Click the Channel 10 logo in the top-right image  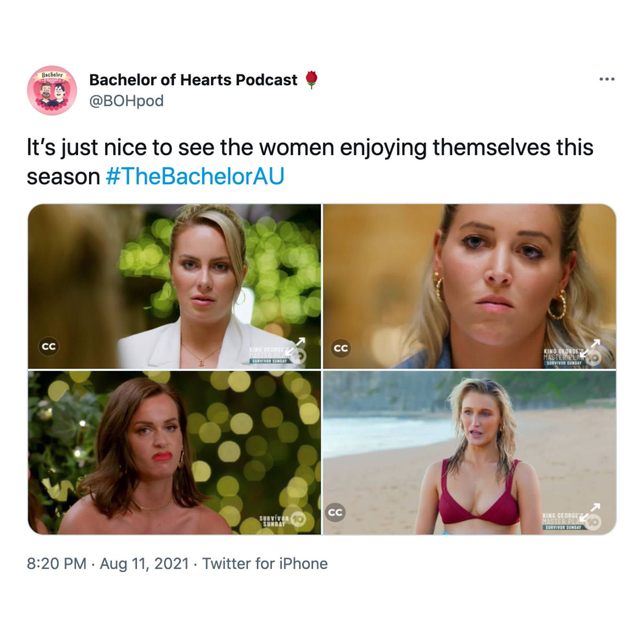point(594,357)
